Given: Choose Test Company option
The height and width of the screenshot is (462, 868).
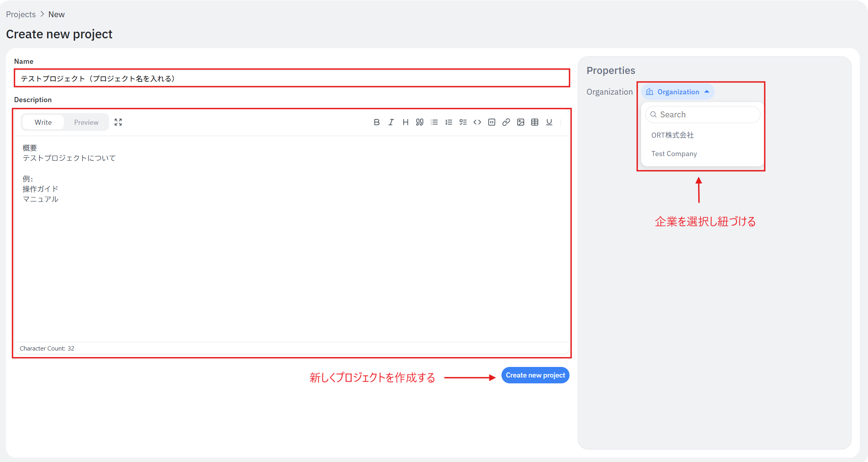Looking at the screenshot, I should [x=674, y=154].
